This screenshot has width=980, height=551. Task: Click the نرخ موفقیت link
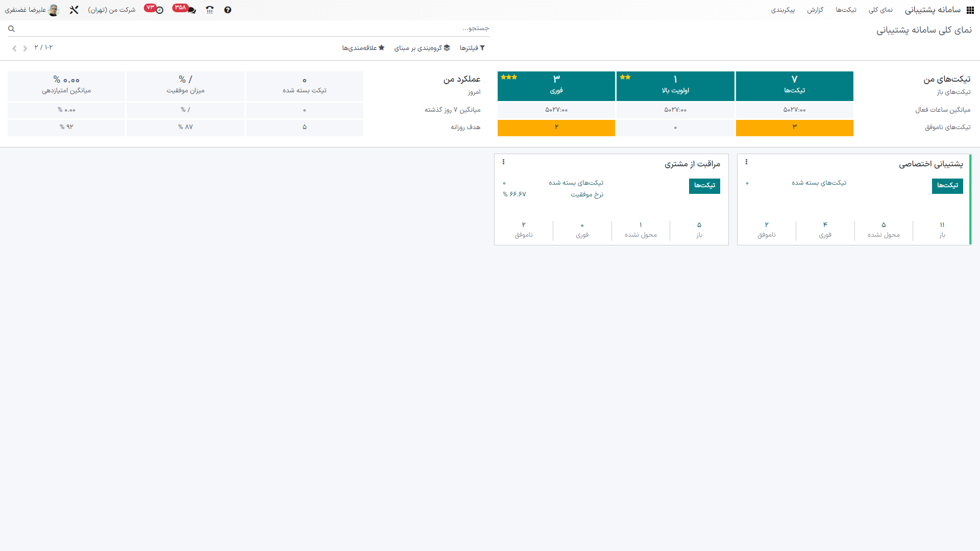click(x=587, y=194)
